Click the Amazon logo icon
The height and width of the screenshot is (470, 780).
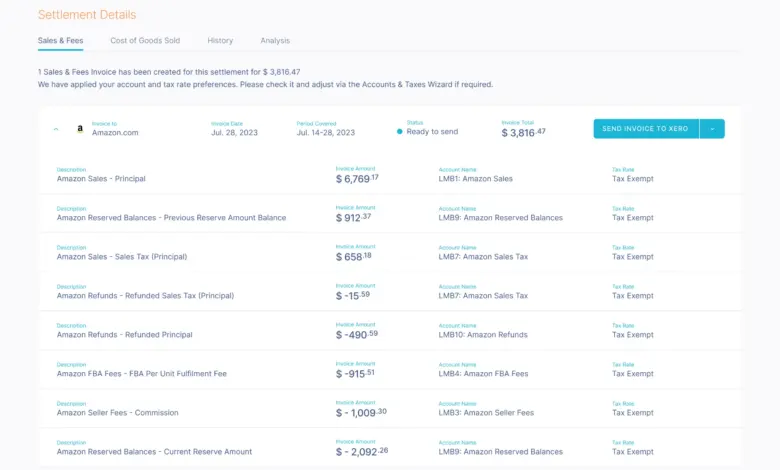click(80, 129)
